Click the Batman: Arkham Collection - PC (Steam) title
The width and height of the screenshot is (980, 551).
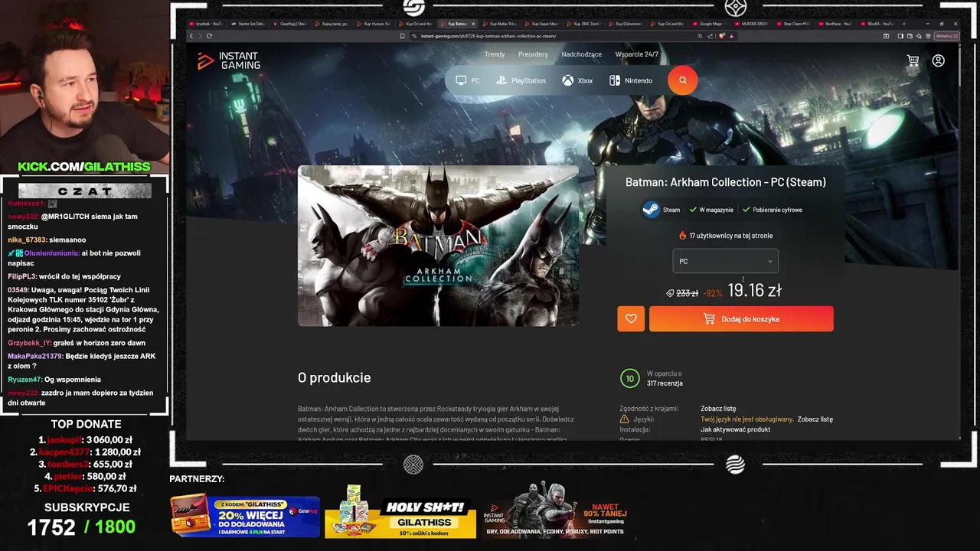tap(726, 182)
